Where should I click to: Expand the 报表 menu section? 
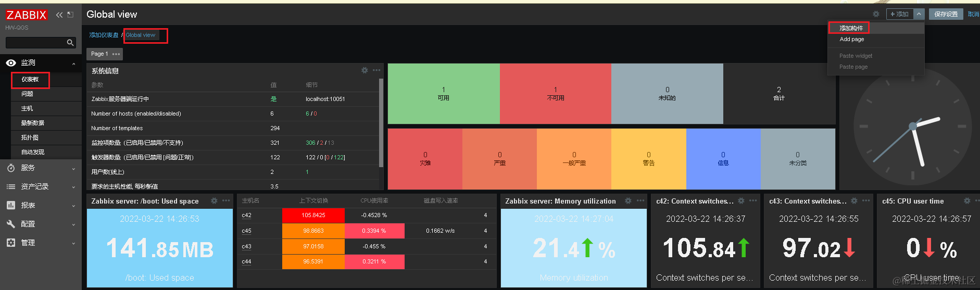pyautogui.click(x=73, y=206)
